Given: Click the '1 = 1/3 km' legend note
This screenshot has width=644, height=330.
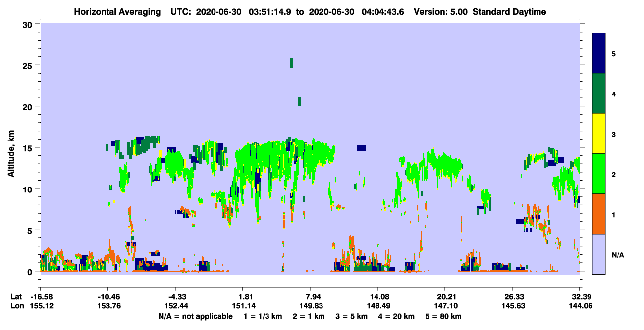Looking at the screenshot, I should [x=264, y=316].
